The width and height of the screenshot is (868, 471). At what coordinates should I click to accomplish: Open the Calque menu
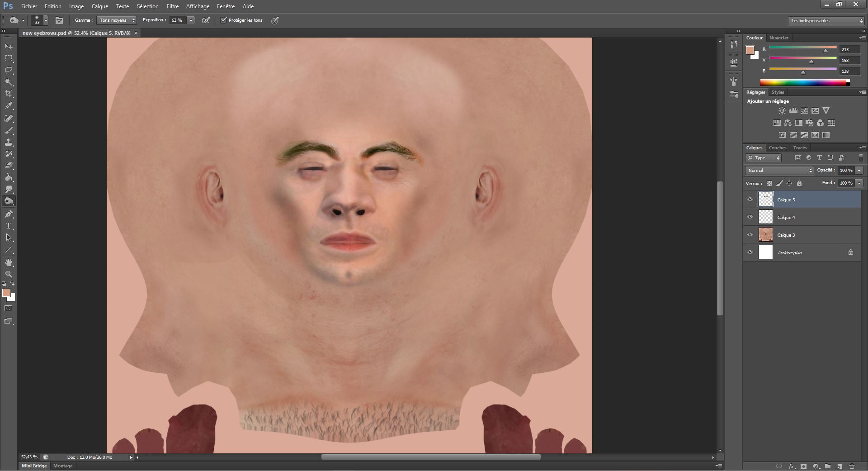pos(100,6)
